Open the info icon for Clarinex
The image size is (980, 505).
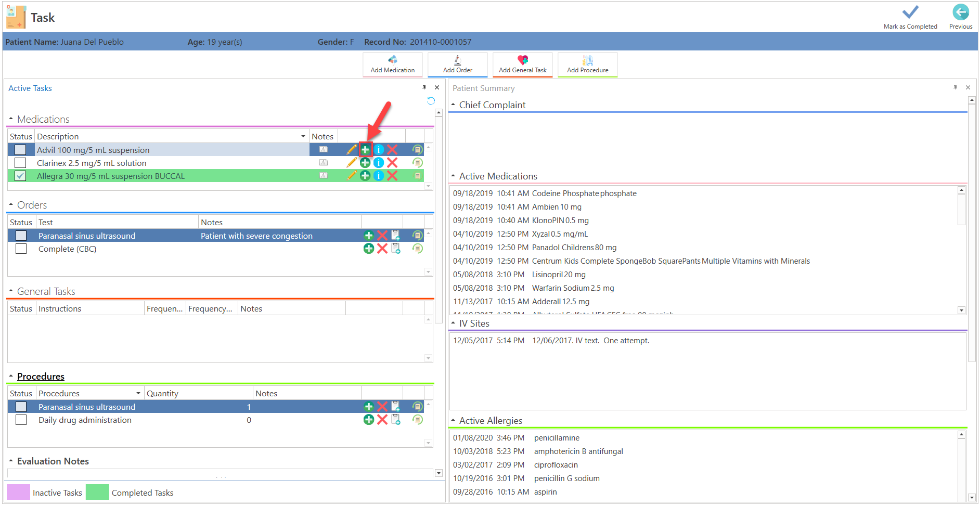coord(379,163)
